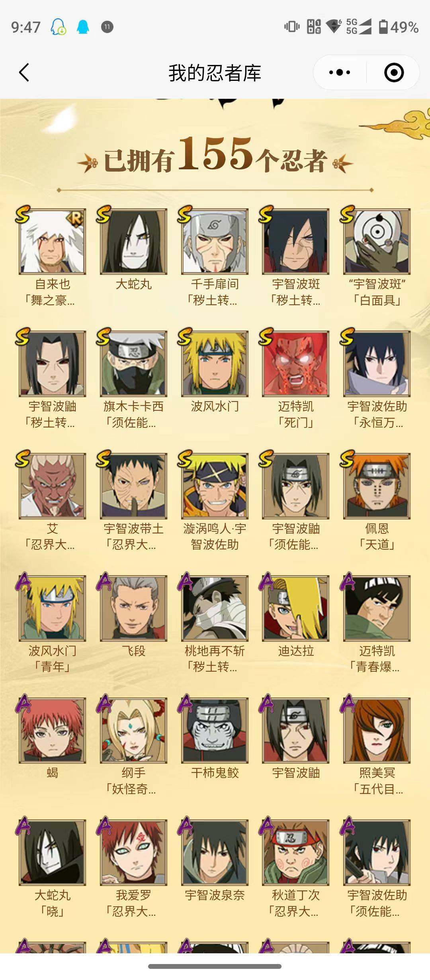Open the three-dots more menu
This screenshot has width=430, height=980.
click(x=340, y=73)
